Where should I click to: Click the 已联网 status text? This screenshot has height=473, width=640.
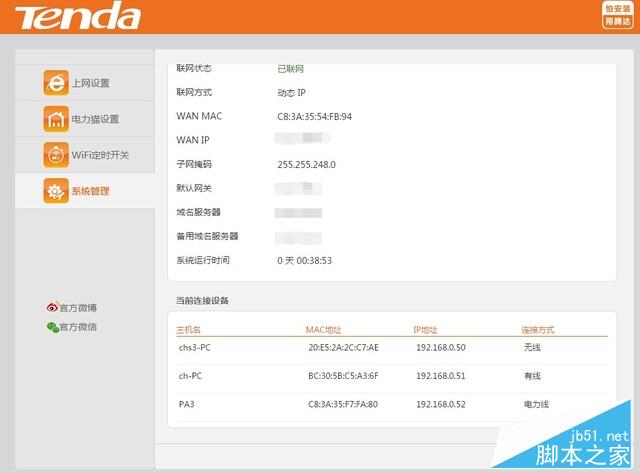pos(291,69)
